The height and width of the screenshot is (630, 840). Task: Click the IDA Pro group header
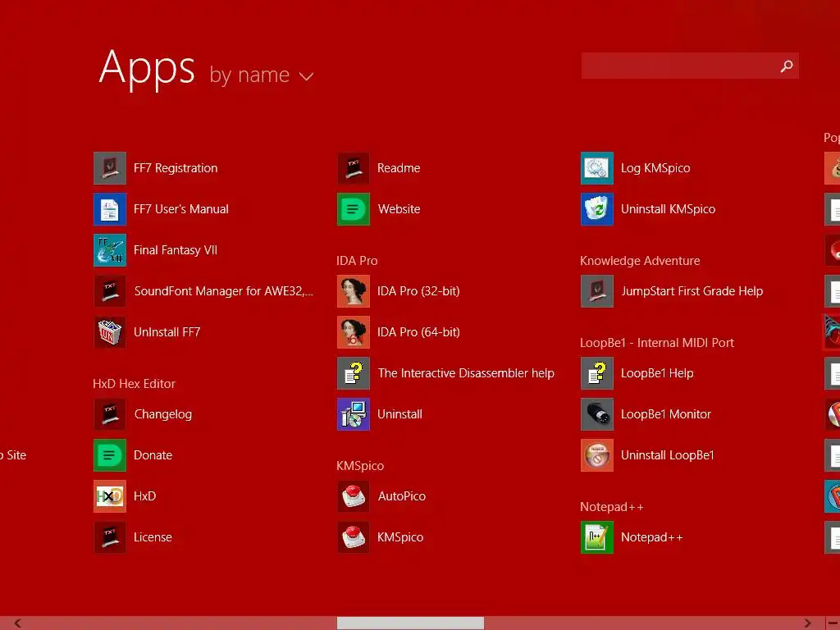(x=357, y=260)
